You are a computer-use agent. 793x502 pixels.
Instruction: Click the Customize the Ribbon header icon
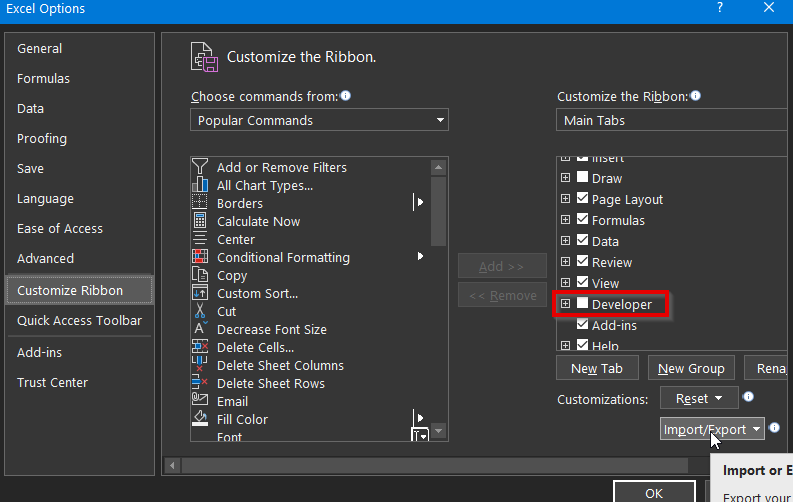[x=204, y=57]
